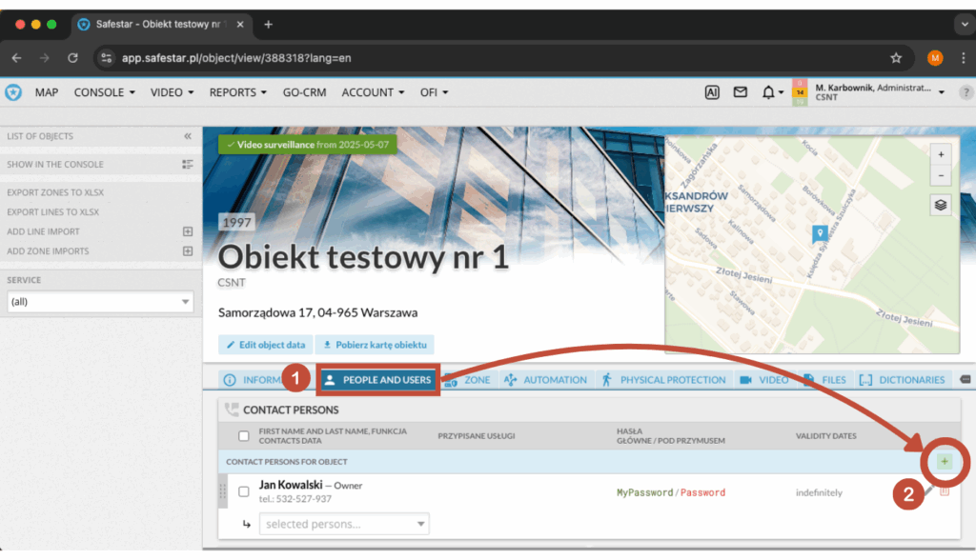Tick the checkbox next to Jan Kowalski
The image size is (976, 560).
coord(244,492)
